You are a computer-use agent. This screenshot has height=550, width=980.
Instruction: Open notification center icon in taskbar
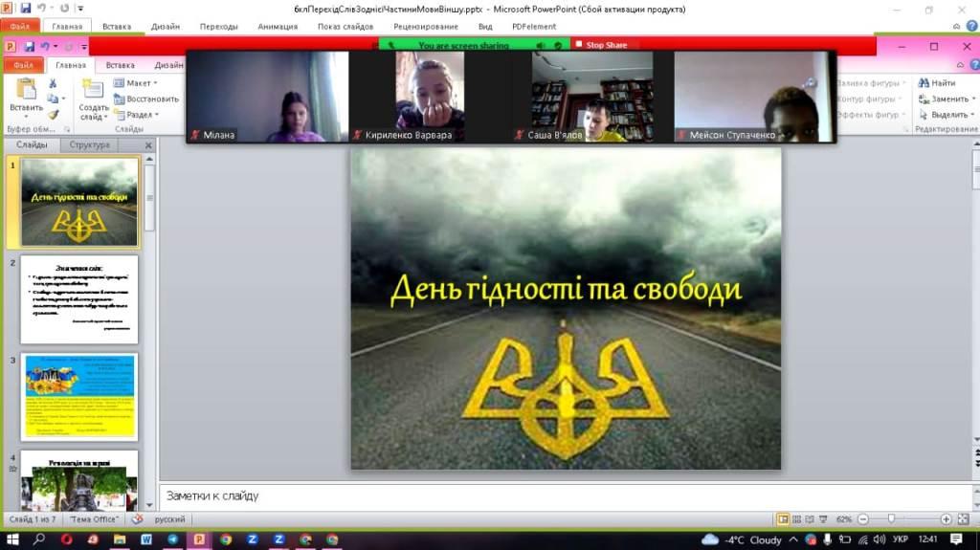pos(956,539)
